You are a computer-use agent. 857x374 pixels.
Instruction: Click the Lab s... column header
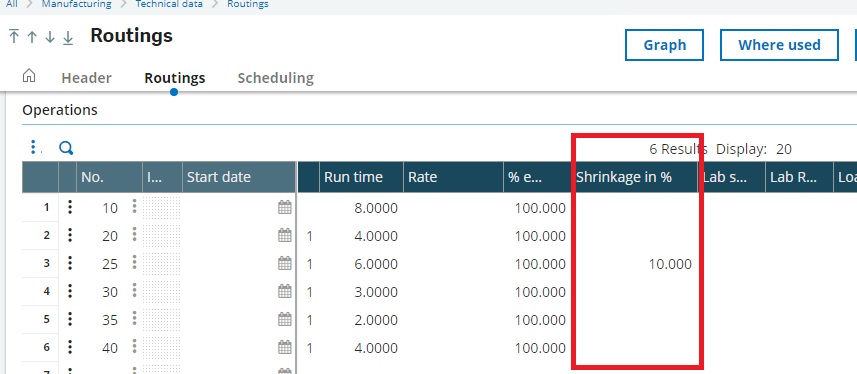[732, 177]
